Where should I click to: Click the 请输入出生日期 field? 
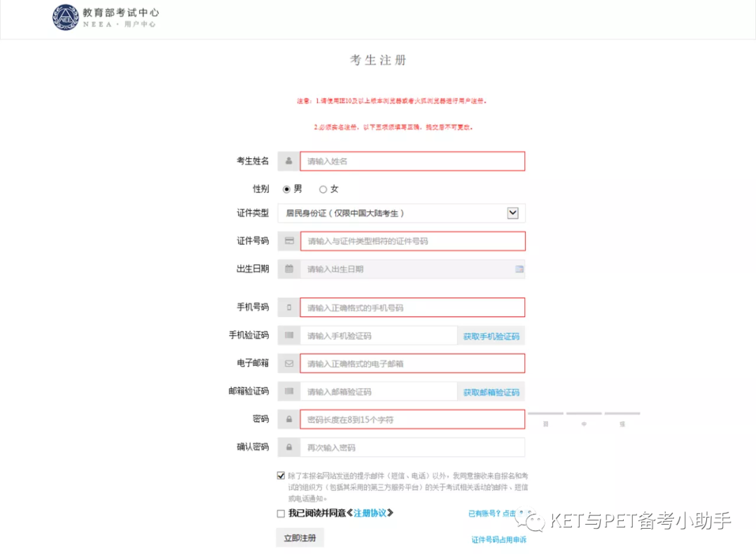[413, 269]
